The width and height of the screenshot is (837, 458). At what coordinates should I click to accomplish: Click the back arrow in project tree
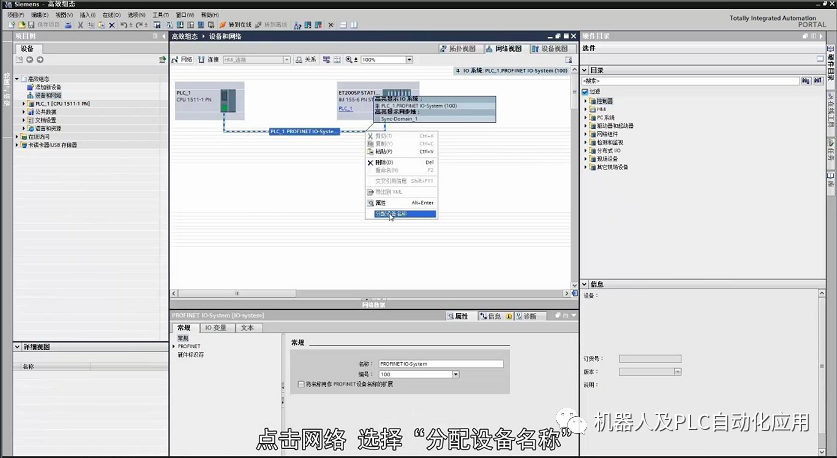click(30, 60)
